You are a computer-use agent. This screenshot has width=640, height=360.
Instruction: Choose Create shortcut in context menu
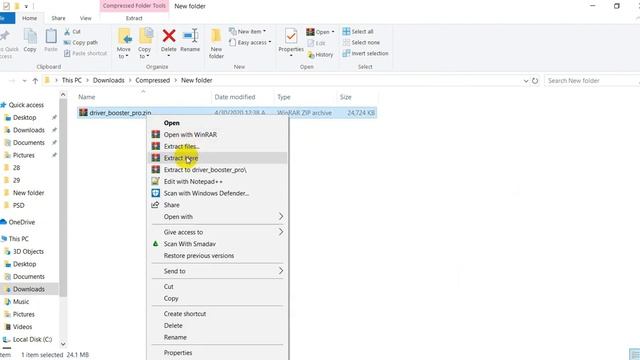[218, 313]
